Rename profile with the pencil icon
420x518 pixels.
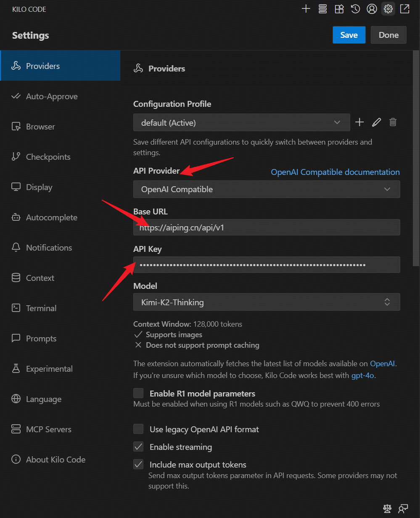click(376, 122)
